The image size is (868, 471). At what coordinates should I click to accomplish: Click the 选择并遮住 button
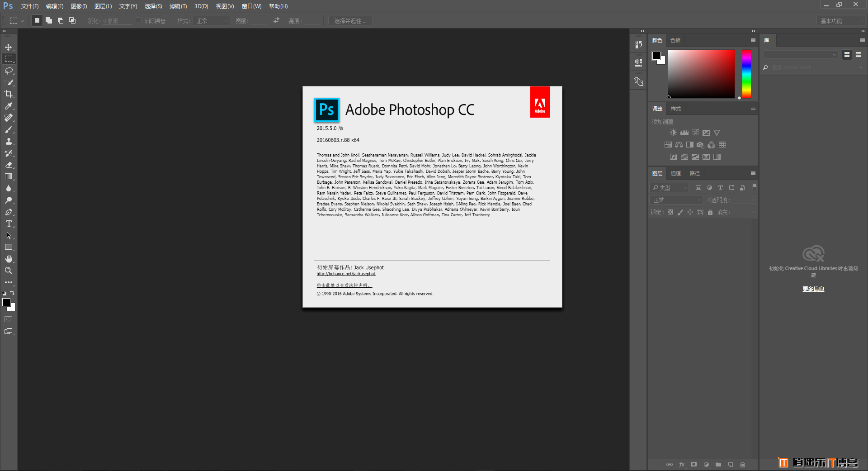350,21
